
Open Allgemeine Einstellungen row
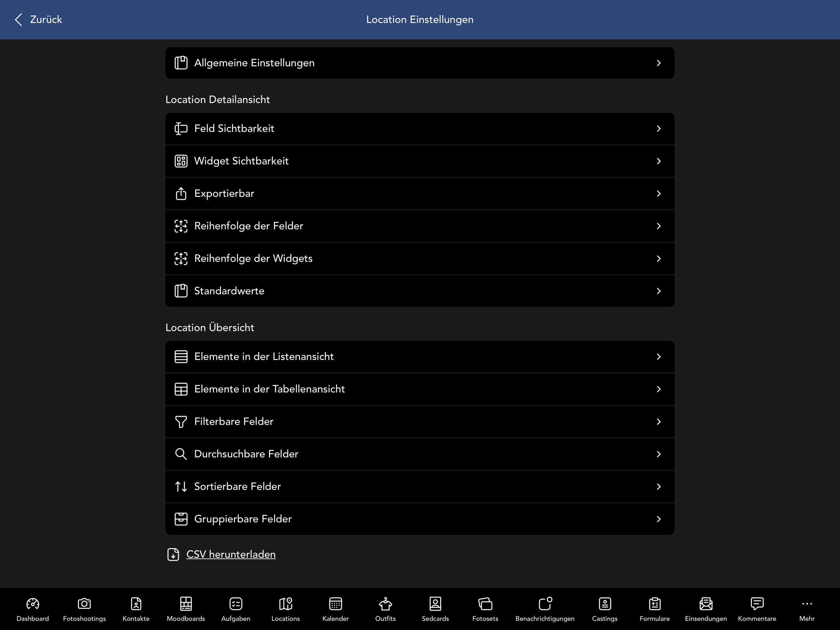pyautogui.click(x=420, y=63)
